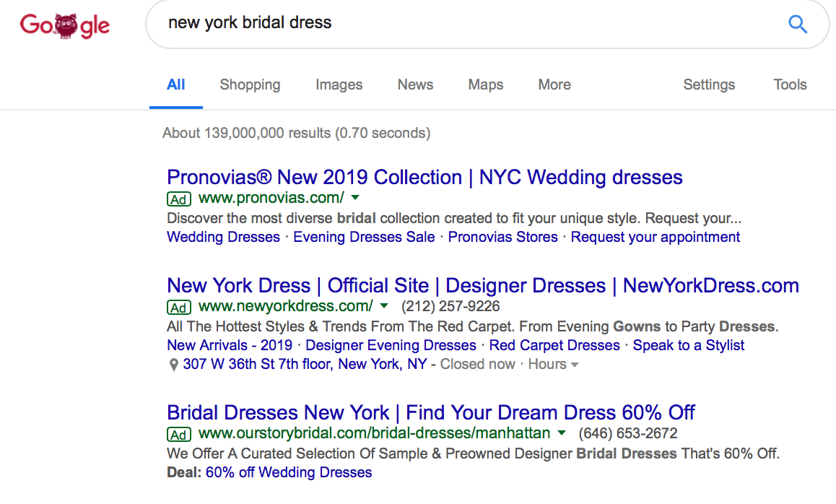
Task: Click the map pin icon beside address
Action: [173, 365]
